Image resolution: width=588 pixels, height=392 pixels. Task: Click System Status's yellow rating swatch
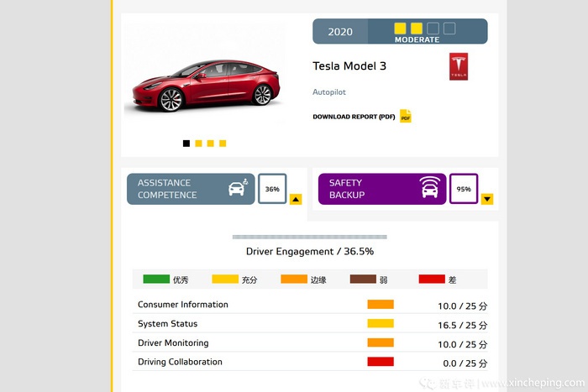[x=381, y=323]
